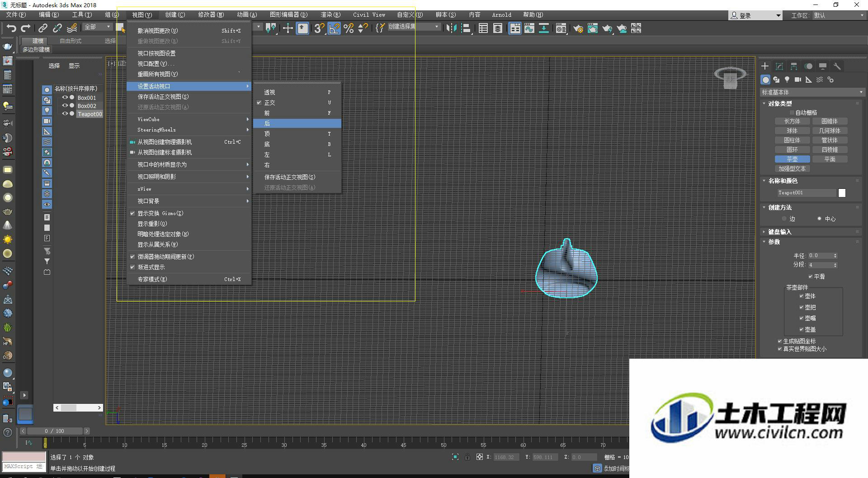This screenshot has height=478, width=868.
Task: Click the 加强型文本 button
Action: pos(792,169)
